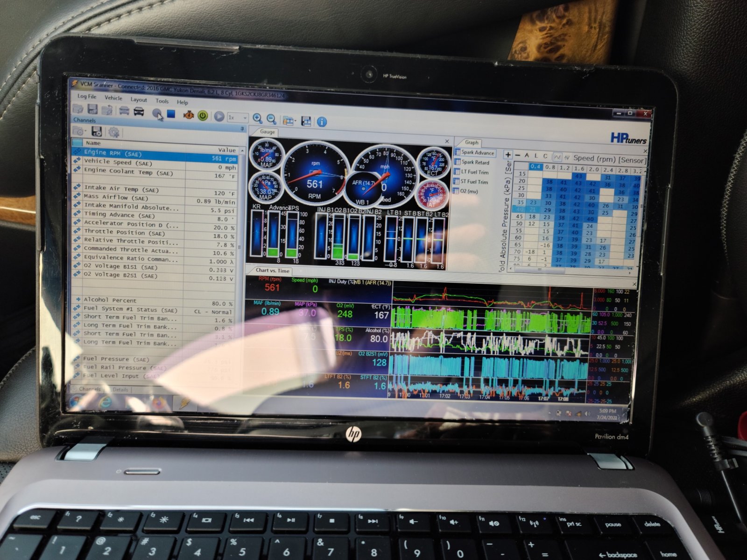
Task: Select the ST Fuel Trim graph table
Action: pos(472,182)
